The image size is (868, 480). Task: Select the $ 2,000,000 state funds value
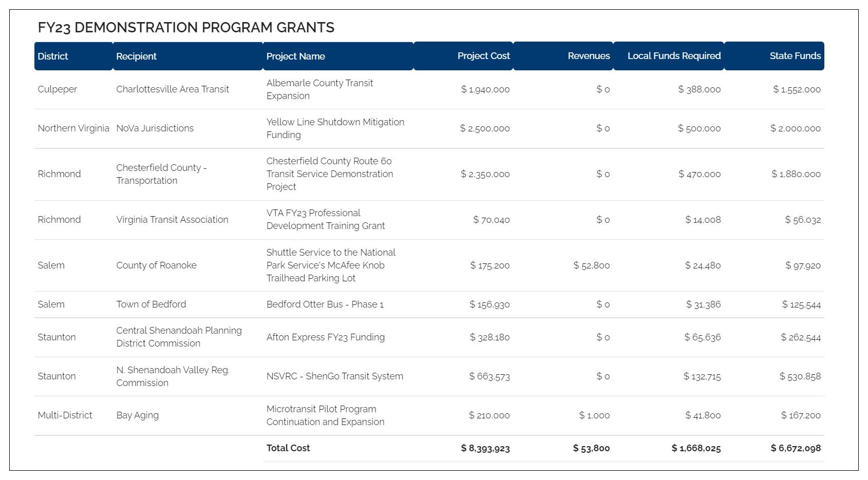pyautogui.click(x=796, y=128)
